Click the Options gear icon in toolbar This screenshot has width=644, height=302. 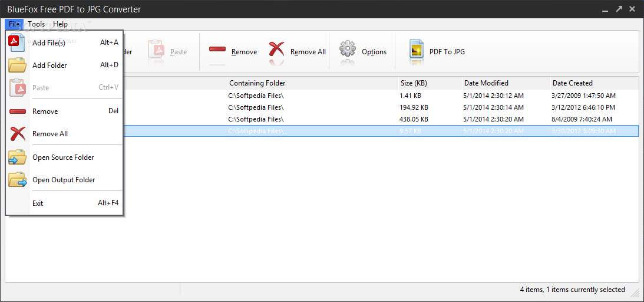348,49
